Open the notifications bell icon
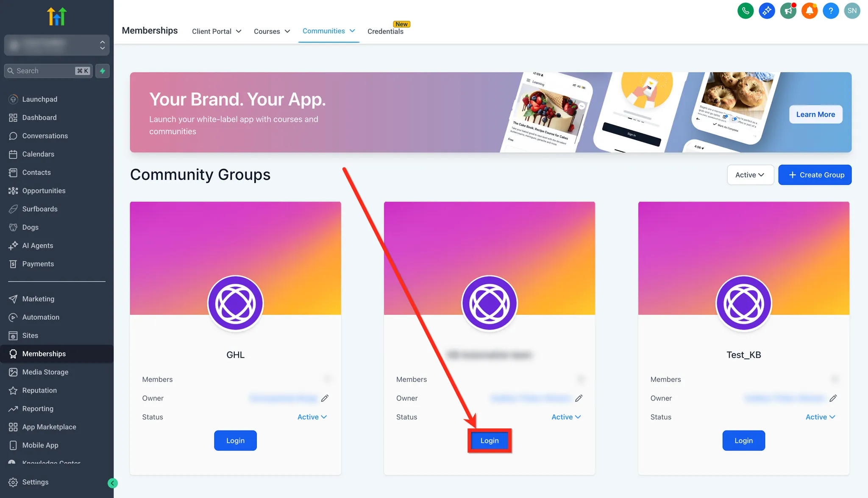 pyautogui.click(x=809, y=11)
